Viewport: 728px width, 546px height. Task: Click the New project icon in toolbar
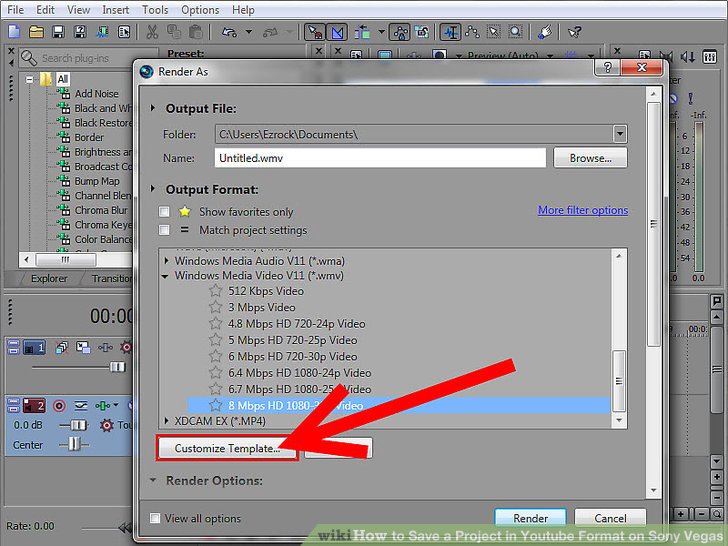(x=13, y=32)
